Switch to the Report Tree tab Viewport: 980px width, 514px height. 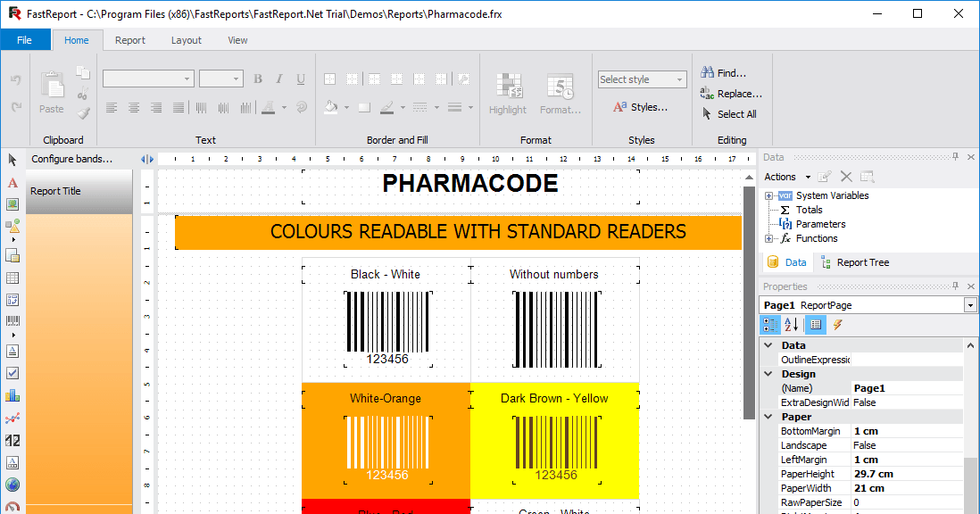point(855,262)
